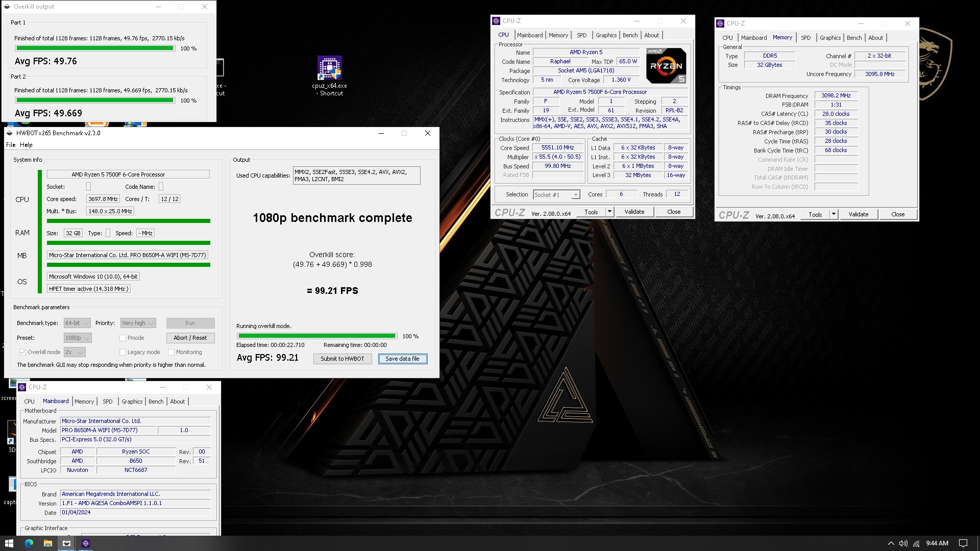Click the Core Speed 5551.10 MHz value
Image resolution: width=980 pixels, height=551 pixels.
tap(558, 147)
